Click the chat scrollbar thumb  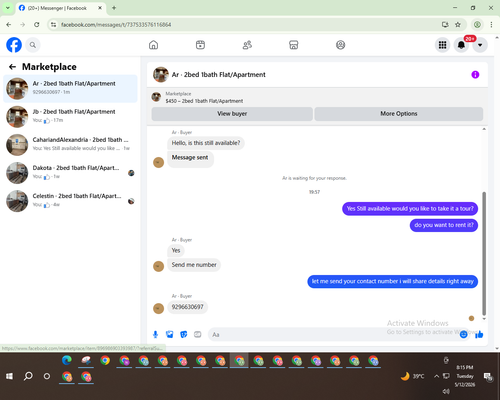click(x=484, y=253)
